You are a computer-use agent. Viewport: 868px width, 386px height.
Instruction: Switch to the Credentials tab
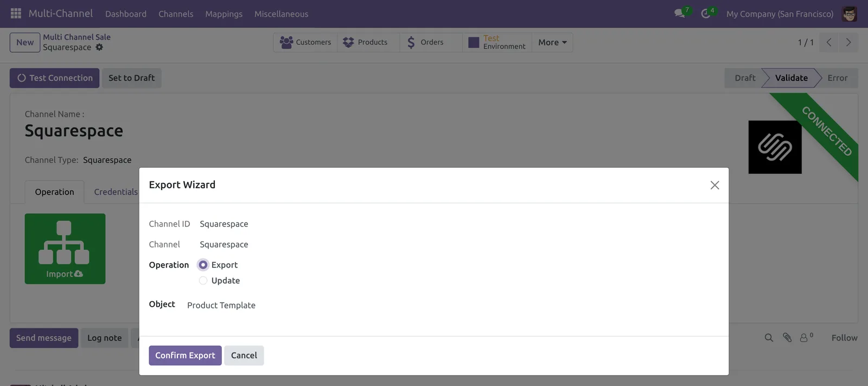click(x=116, y=192)
